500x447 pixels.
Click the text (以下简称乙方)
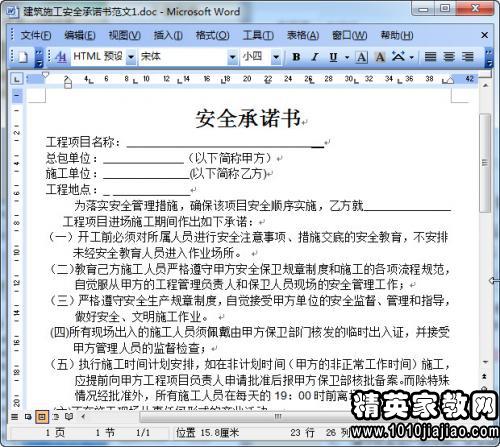pyautogui.click(x=228, y=174)
